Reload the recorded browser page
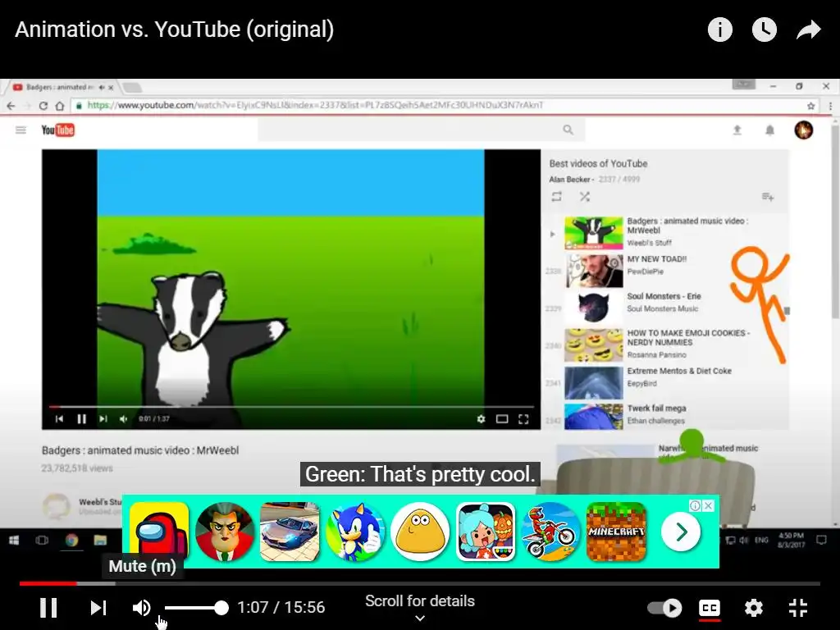 click(43, 106)
